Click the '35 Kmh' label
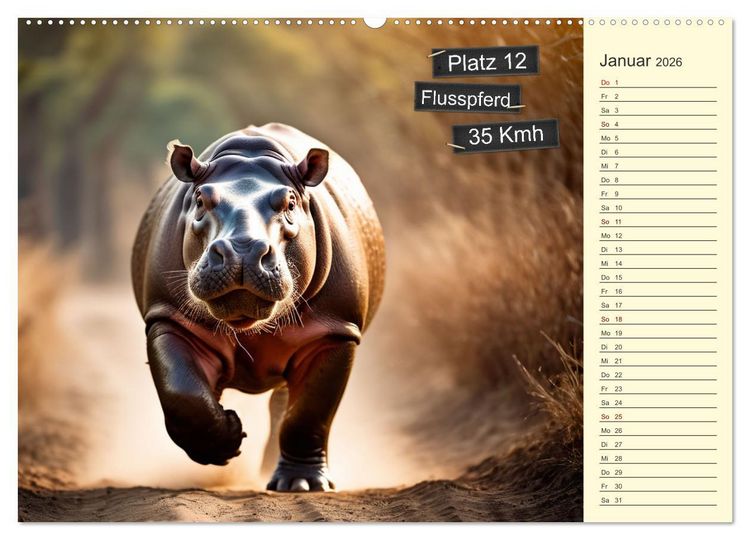 pyautogui.click(x=506, y=135)
